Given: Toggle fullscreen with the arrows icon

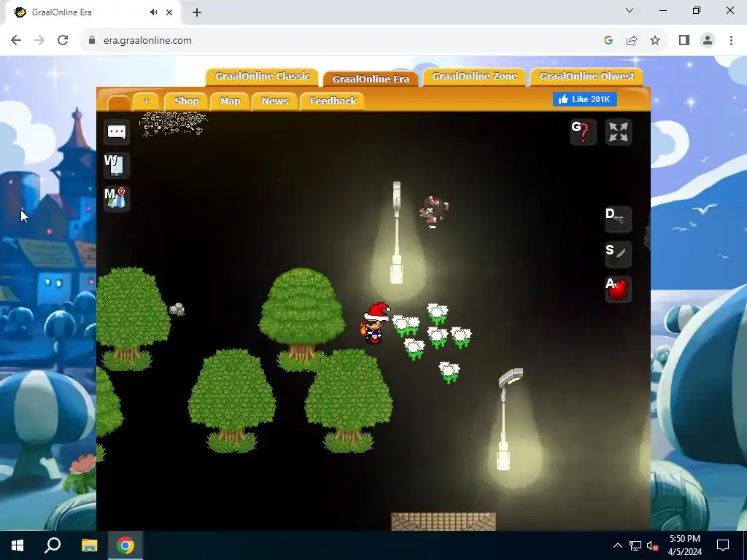Looking at the screenshot, I should click(x=619, y=132).
